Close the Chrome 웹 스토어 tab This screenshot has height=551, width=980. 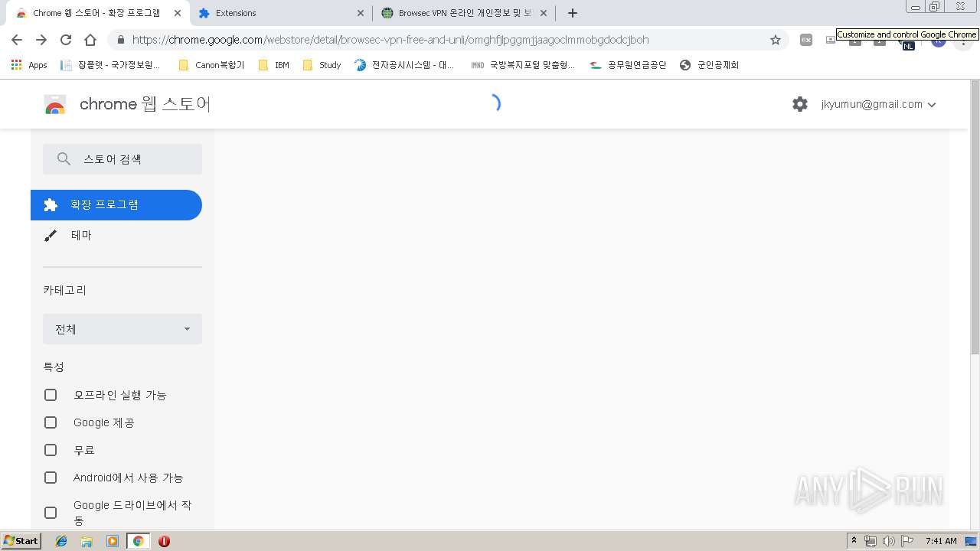point(178,13)
